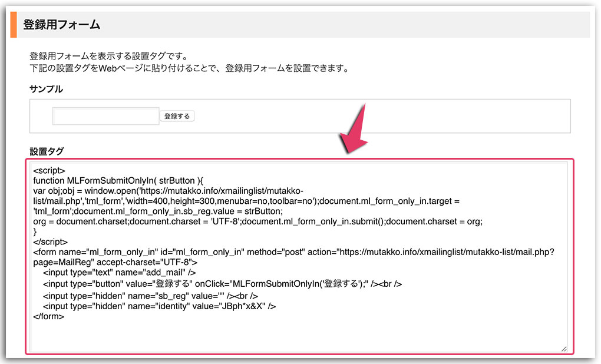Click the description sentence mentioning Webページ
This screenshot has width=601, height=364.
[189, 68]
